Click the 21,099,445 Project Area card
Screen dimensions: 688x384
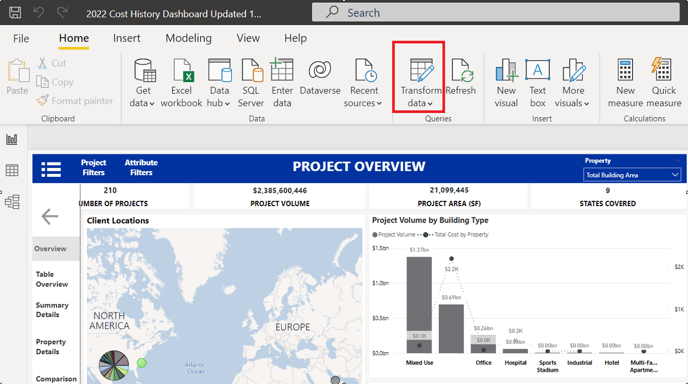point(449,197)
